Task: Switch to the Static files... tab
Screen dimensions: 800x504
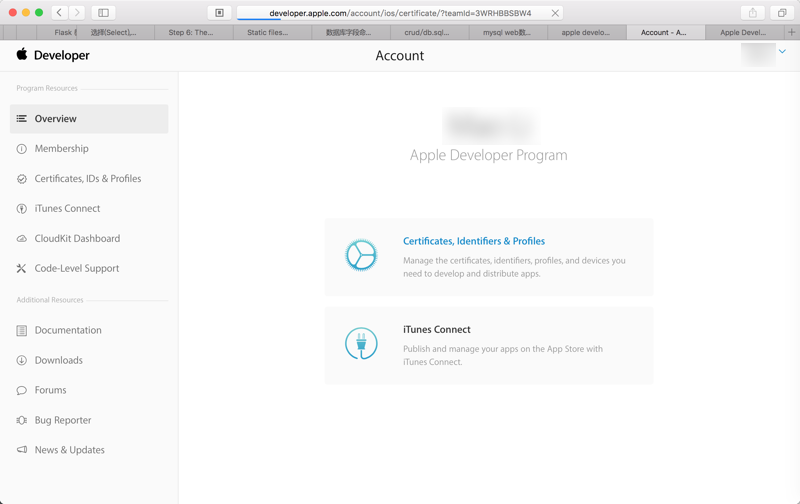Action: 272,32
